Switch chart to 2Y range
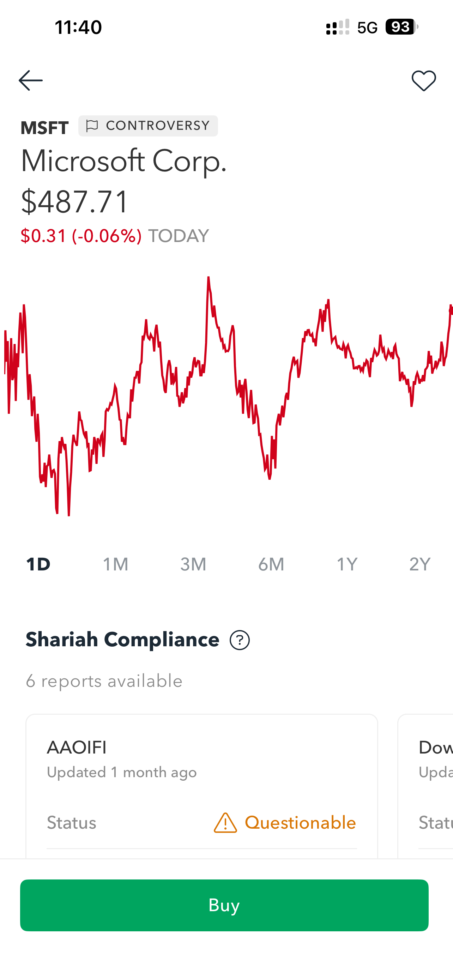This screenshot has width=453, height=980. (x=420, y=564)
